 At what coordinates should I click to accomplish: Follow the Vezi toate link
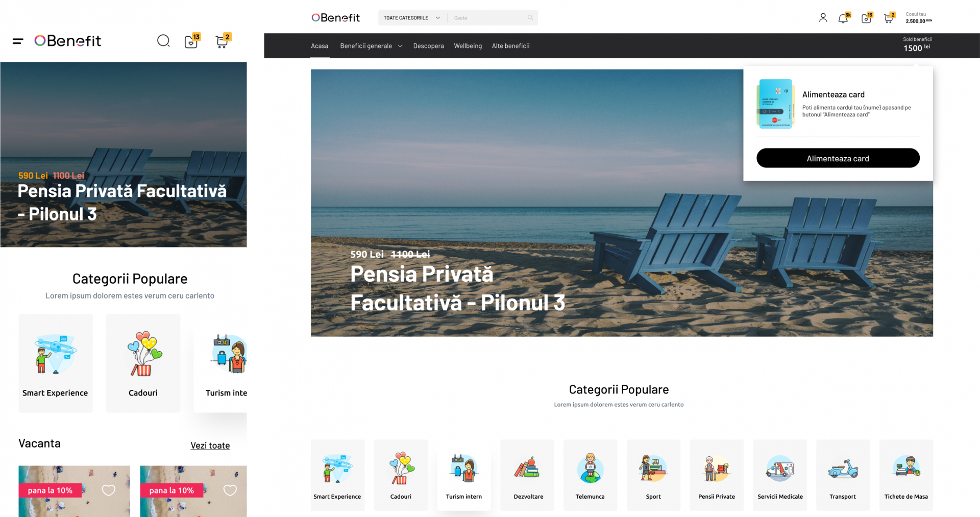[x=210, y=446]
